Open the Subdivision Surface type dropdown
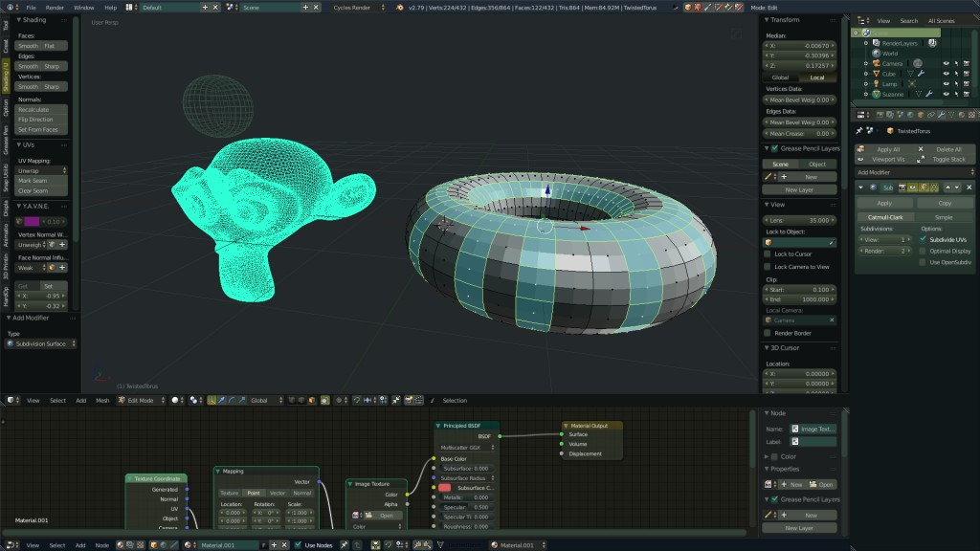The width and height of the screenshot is (980, 551). [x=41, y=343]
